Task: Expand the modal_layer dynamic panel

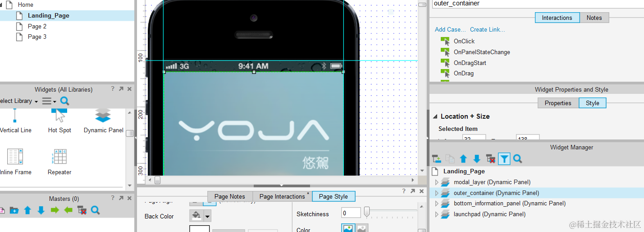Action: [436, 182]
